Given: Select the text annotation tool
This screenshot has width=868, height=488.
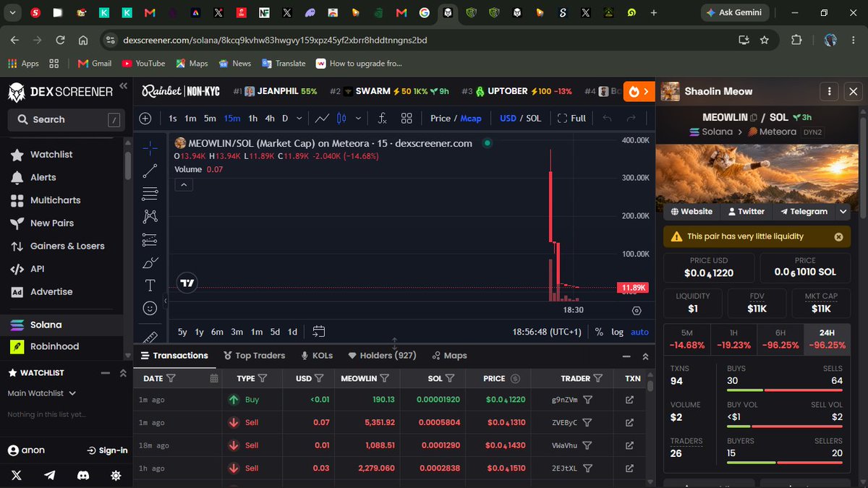Looking at the screenshot, I should pyautogui.click(x=150, y=285).
